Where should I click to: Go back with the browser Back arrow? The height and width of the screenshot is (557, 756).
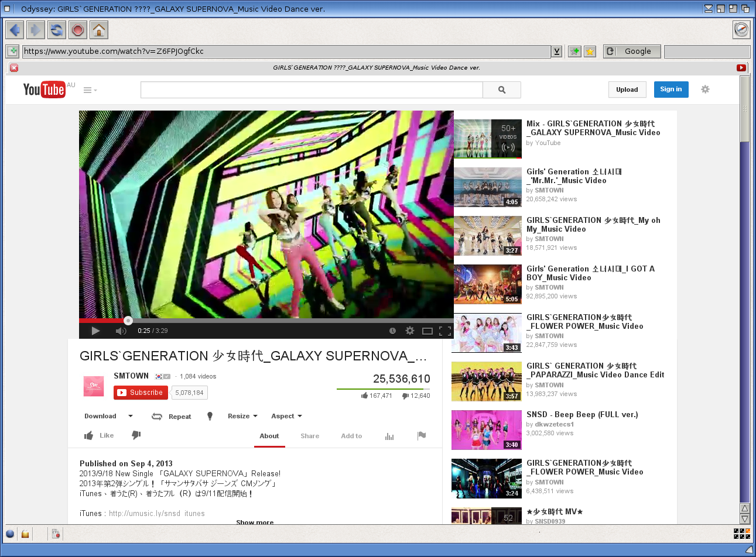(x=15, y=30)
